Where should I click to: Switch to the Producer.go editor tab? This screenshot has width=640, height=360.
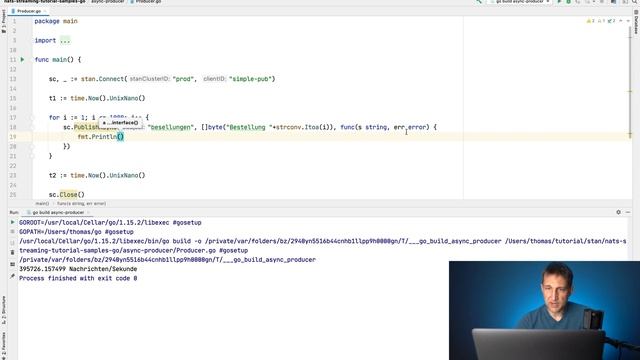pyautogui.click(x=29, y=11)
